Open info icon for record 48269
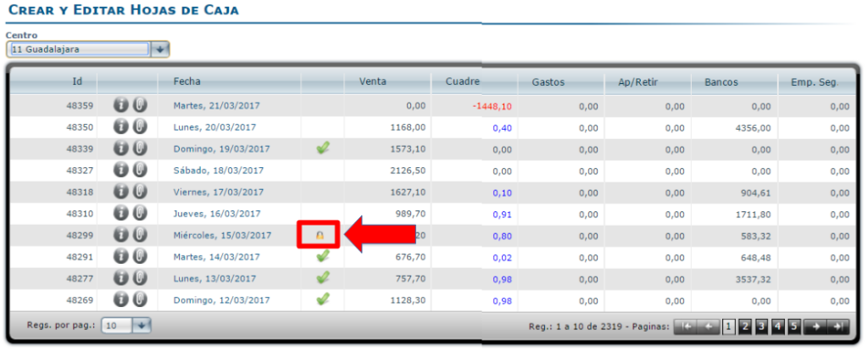This screenshot has height=352, width=868. pos(120,299)
